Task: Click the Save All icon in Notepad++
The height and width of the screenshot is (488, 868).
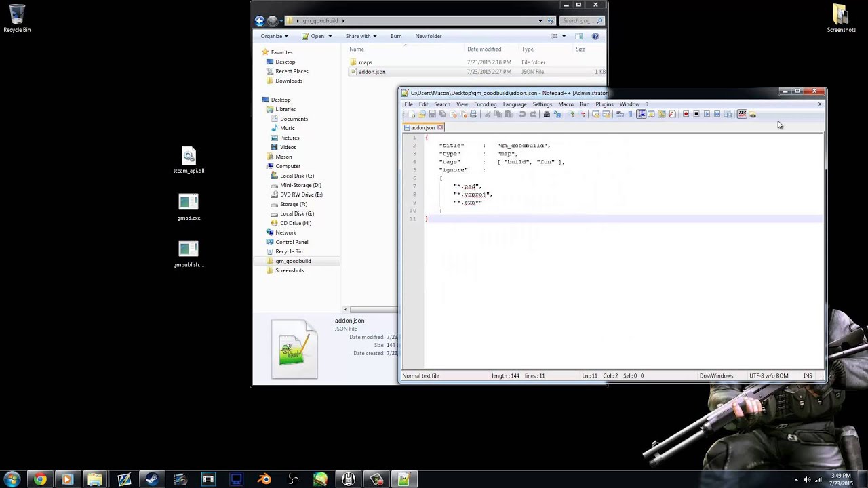Action: point(442,114)
